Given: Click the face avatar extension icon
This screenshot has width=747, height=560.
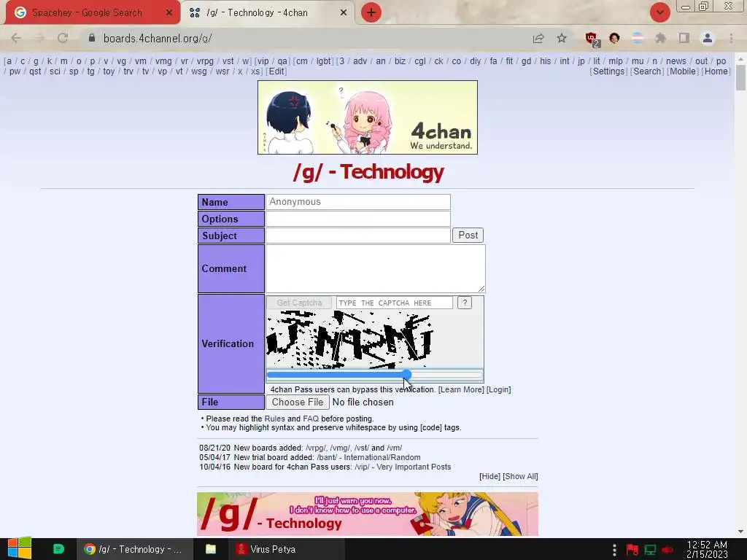Looking at the screenshot, I should pyautogui.click(x=614, y=38).
